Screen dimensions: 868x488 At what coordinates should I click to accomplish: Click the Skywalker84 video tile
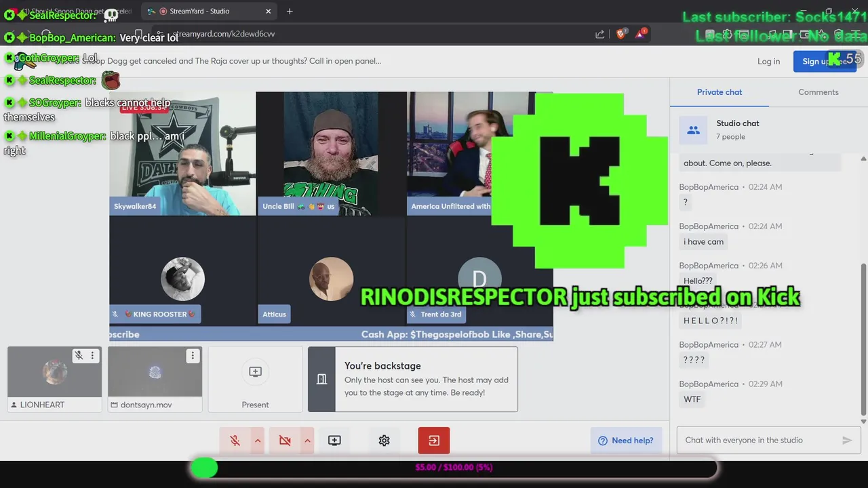pos(182,154)
